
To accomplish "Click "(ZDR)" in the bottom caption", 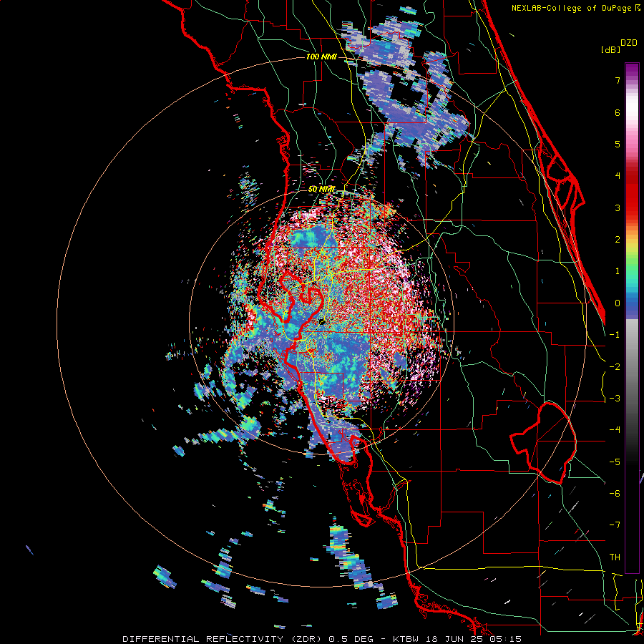I will click(x=308, y=639).
